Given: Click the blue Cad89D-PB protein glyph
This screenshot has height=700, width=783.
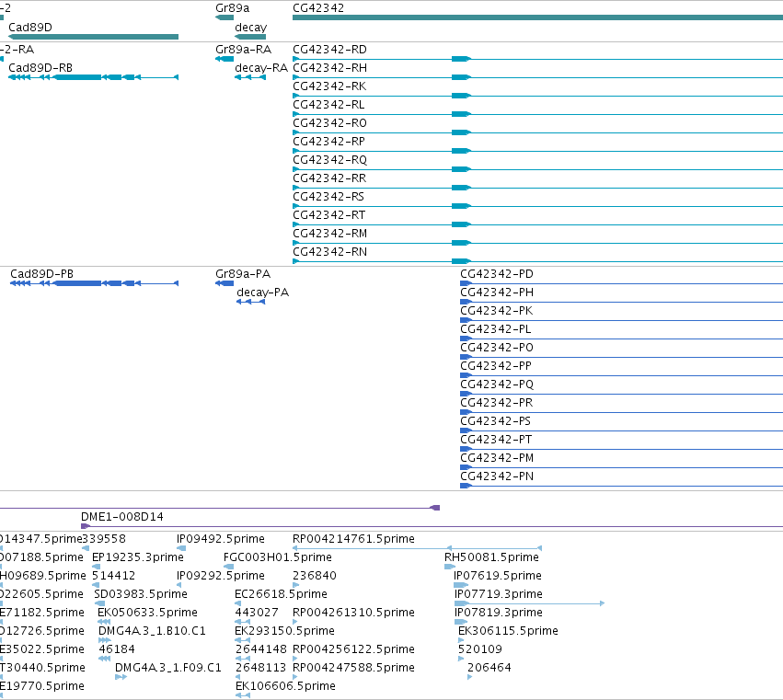Looking at the screenshot, I should coord(94,283).
